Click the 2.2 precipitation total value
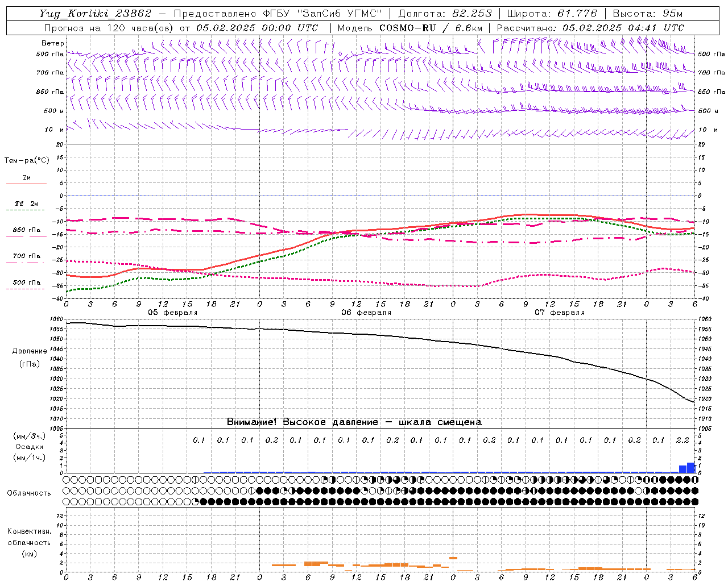This screenshot has width=728, height=582. tap(682, 440)
